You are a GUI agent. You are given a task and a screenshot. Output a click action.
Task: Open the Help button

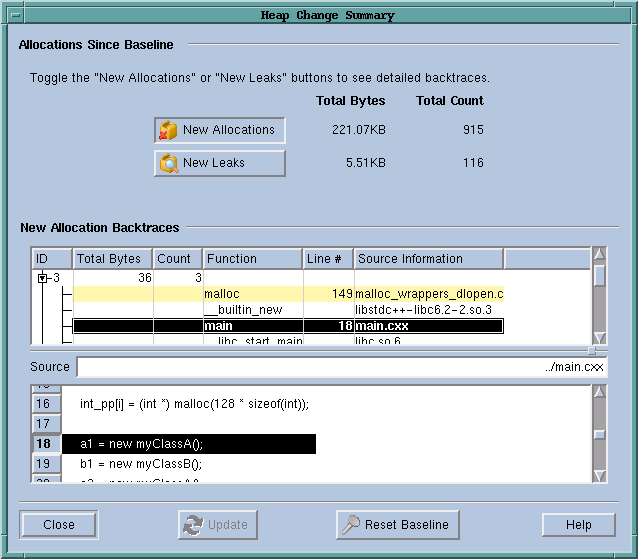578,525
